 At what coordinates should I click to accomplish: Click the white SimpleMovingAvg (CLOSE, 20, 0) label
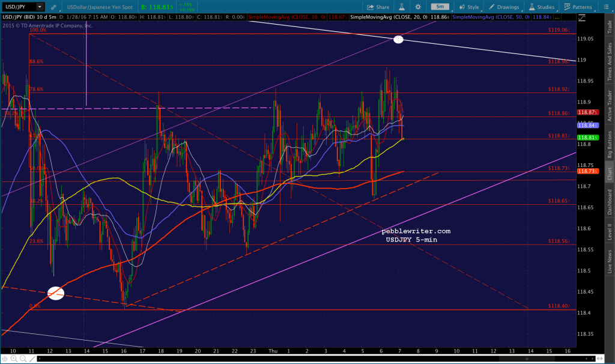(389, 17)
